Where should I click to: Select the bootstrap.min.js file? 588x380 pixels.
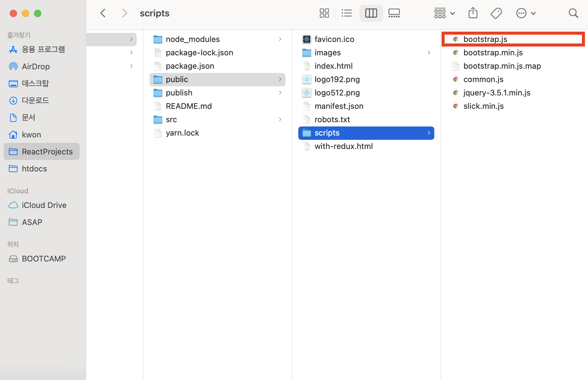493,53
